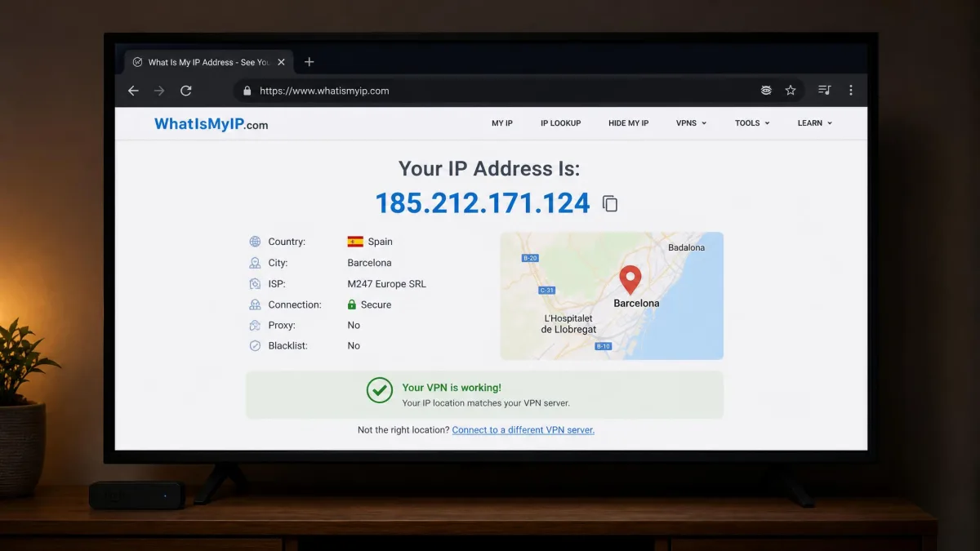Open a new tab with the plus icon
The image size is (980, 551).
point(309,62)
